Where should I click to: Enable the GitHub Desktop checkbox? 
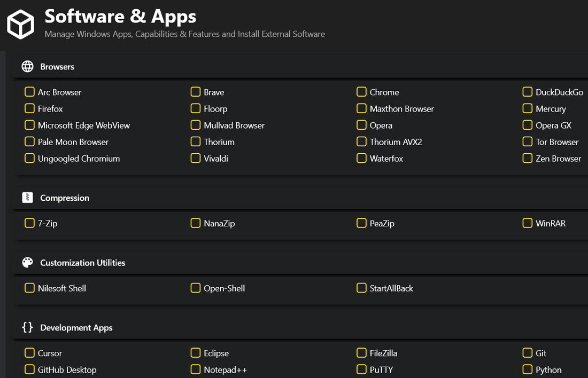click(29, 369)
